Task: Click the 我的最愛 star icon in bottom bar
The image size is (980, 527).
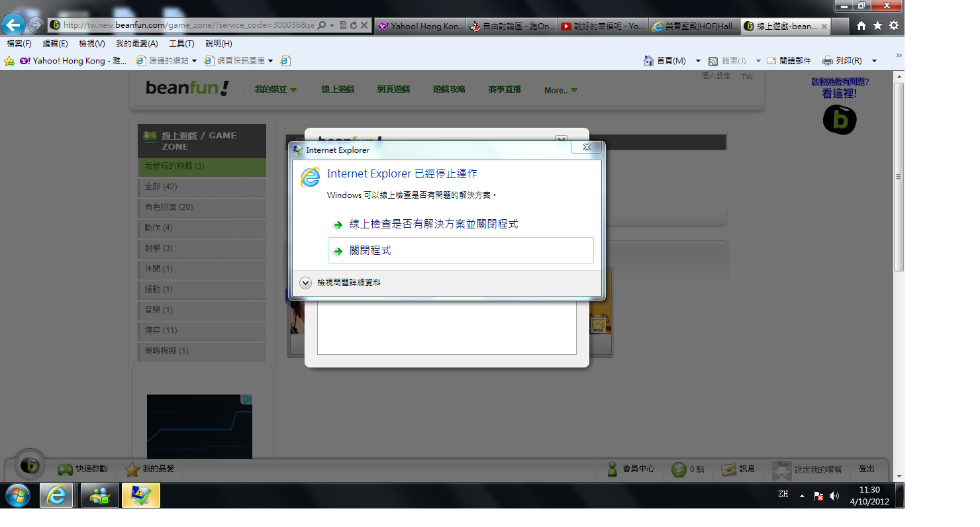Action: (132, 469)
